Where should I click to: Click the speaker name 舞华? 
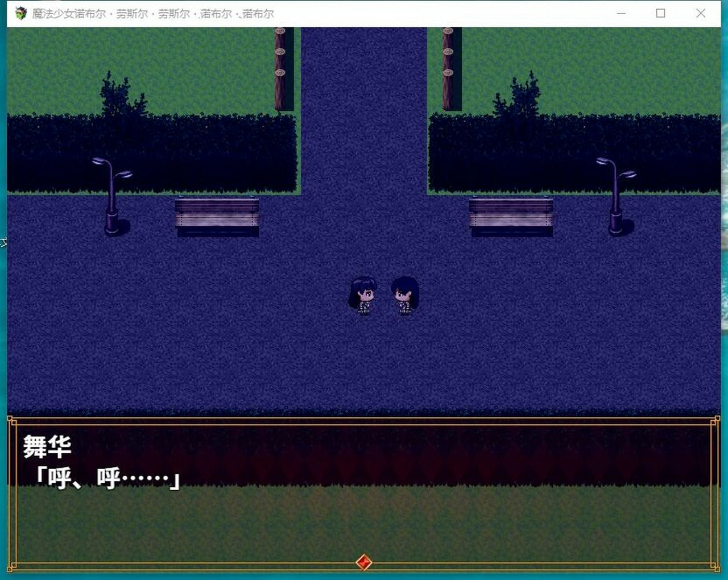tap(47, 446)
